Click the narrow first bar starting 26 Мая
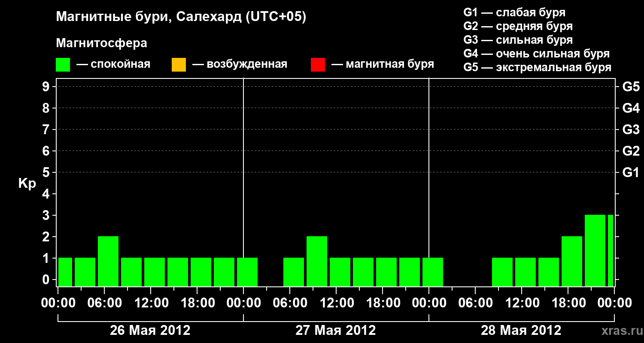The width and height of the screenshot is (644, 343). tap(65, 272)
